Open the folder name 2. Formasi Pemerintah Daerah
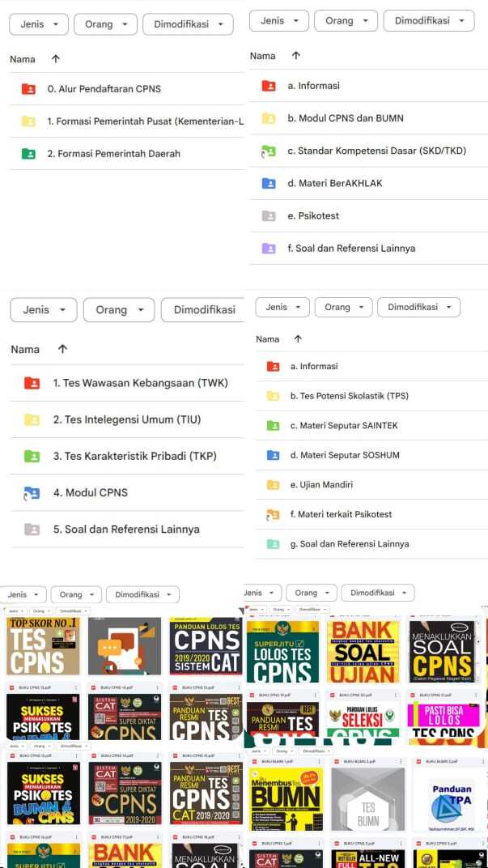Image resolution: width=488 pixels, height=868 pixels. (113, 153)
